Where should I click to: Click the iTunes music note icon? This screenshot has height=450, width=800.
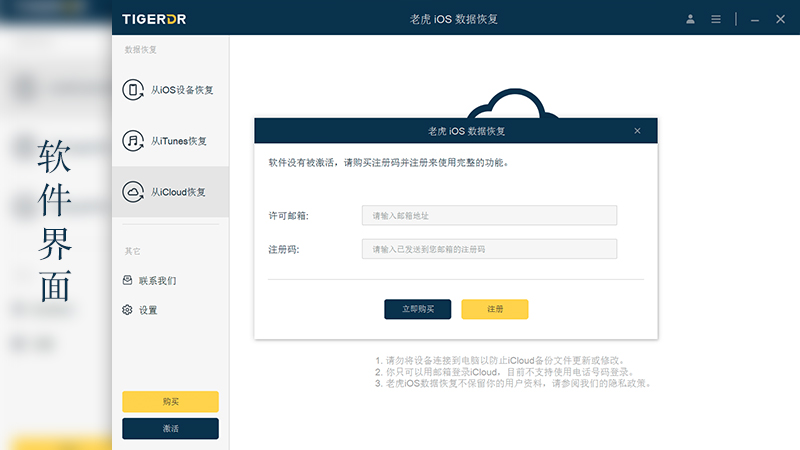[132, 141]
